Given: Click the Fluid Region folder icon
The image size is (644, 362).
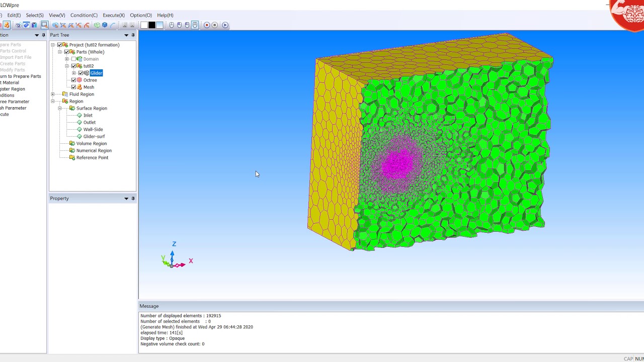Looking at the screenshot, I should click(65, 94).
